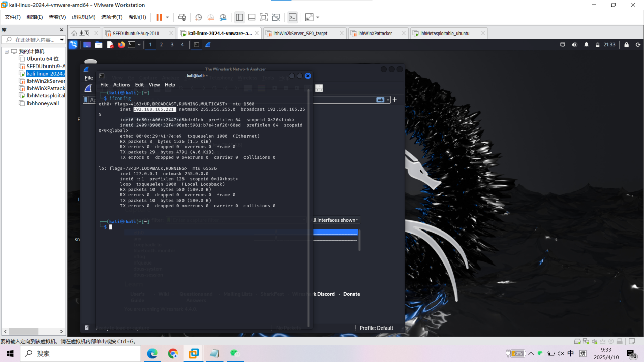Open Kali notifications bell icon
Image resolution: width=644 pixels, height=362 pixels.
click(x=586, y=45)
